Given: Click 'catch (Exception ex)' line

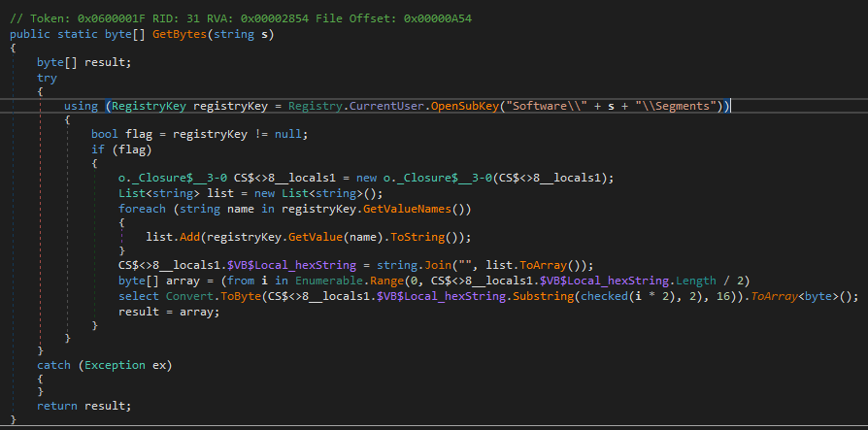Looking at the screenshot, I should click(x=105, y=365).
